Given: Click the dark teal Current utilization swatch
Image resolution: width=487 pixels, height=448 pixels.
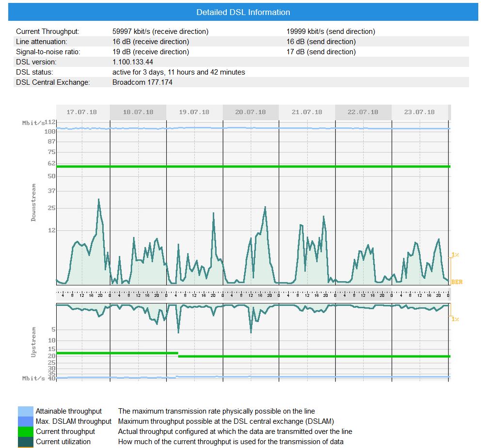Looking at the screenshot, I should pyautogui.click(x=25, y=442).
